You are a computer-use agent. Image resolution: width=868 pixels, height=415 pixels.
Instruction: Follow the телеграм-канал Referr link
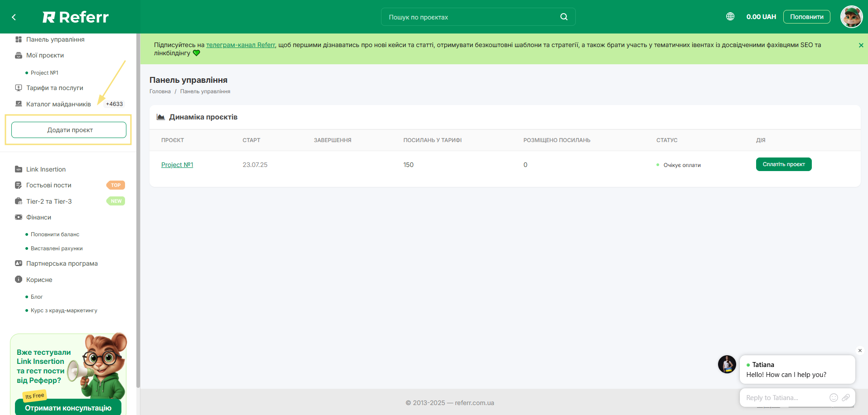240,45
